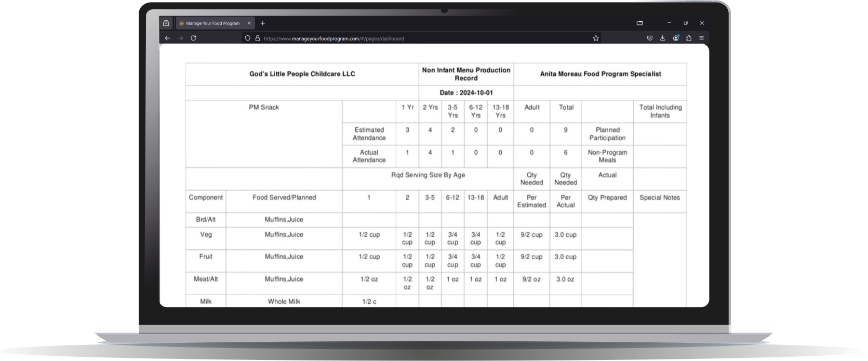The height and width of the screenshot is (361, 868).
Task: Open the Firefox account icon
Action: point(675,38)
